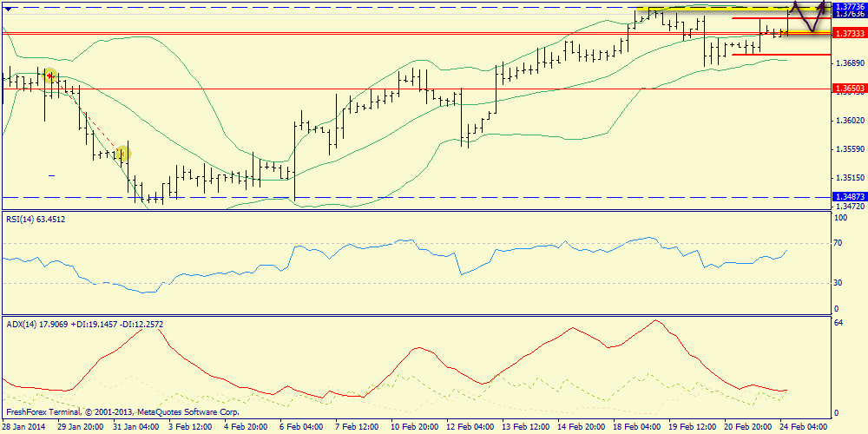Click the 29 Jan 20:00 time label
Image resolution: width=868 pixels, height=434 pixels.
point(79,427)
